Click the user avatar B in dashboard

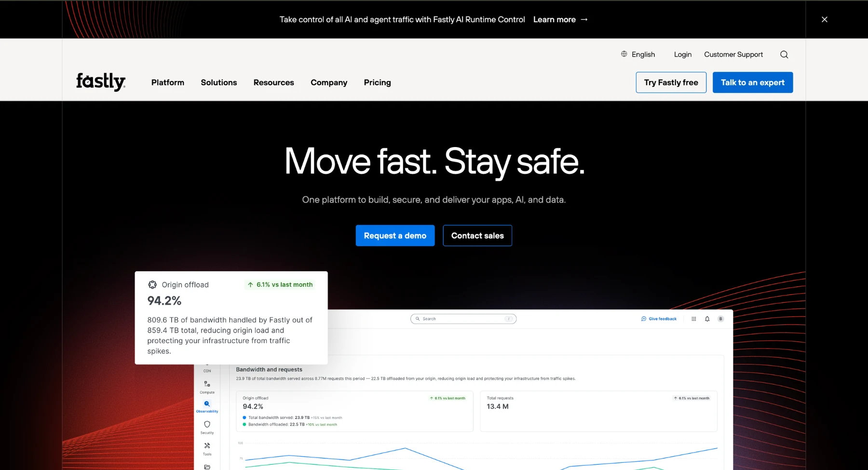coord(720,319)
